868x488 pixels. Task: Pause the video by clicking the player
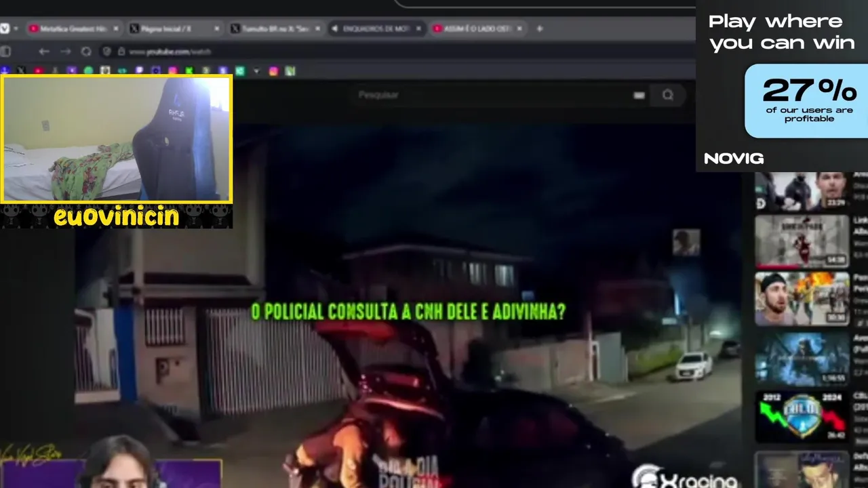click(407, 305)
